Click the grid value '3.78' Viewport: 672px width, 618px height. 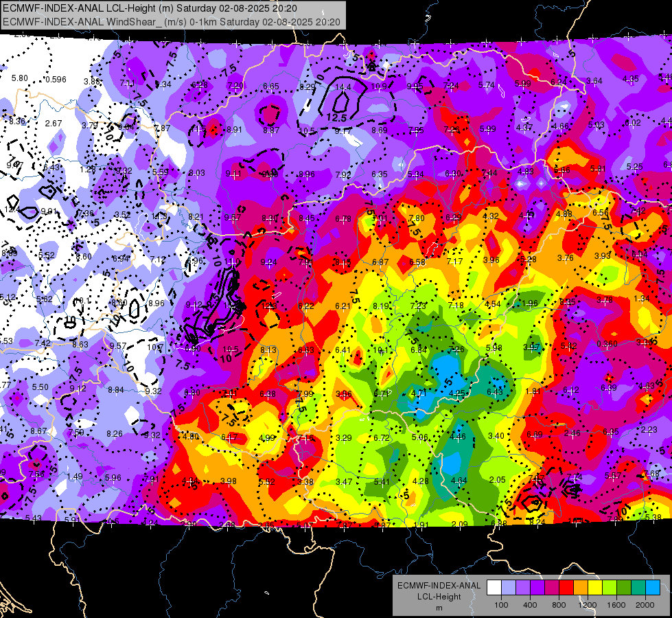pyautogui.click(x=604, y=300)
